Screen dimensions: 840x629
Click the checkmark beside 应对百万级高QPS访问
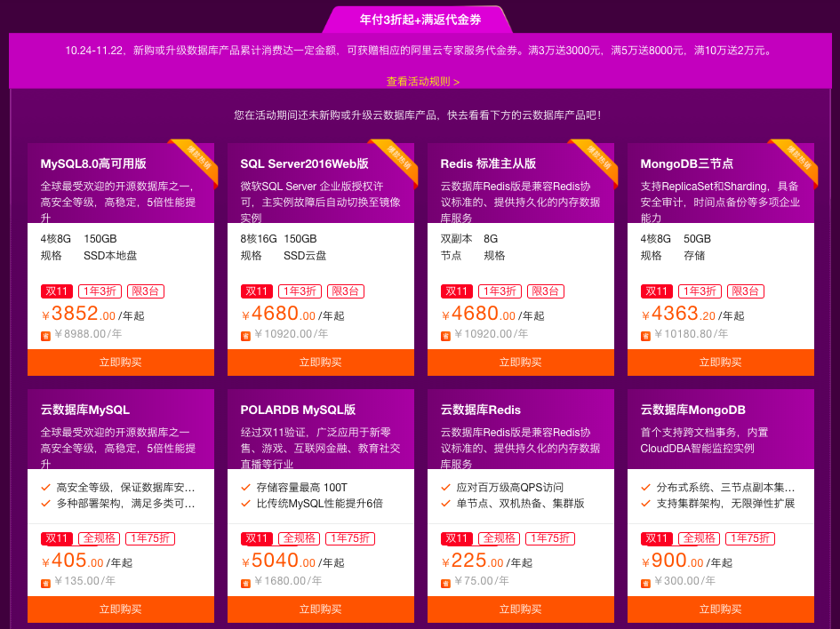(445, 487)
